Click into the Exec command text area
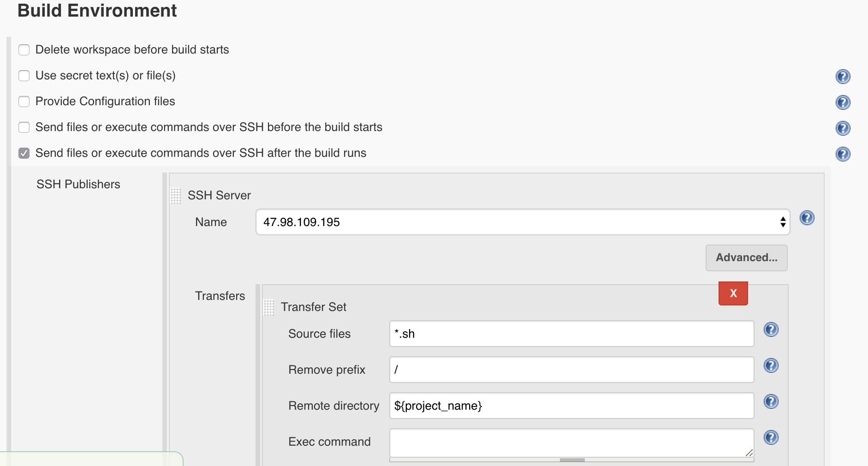Image resolution: width=868 pixels, height=466 pixels. 571,443
